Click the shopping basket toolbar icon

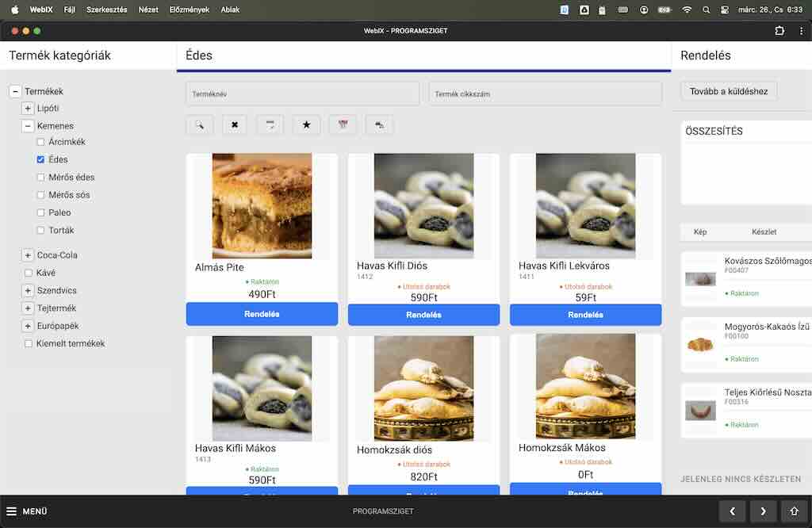tap(343, 124)
